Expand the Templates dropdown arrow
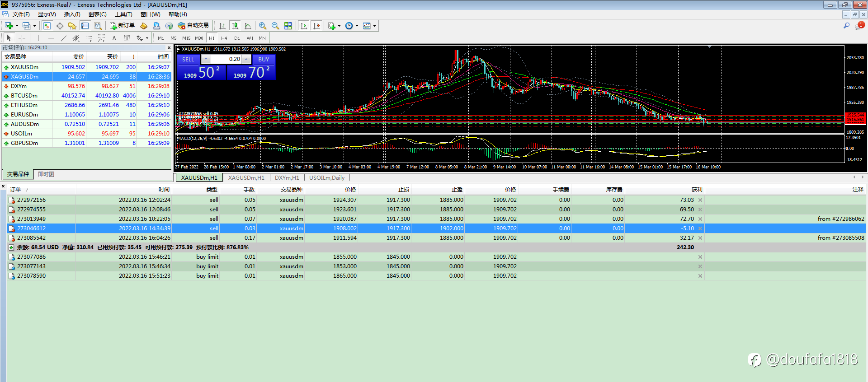Viewport: 868px width, 382px height. [x=374, y=26]
